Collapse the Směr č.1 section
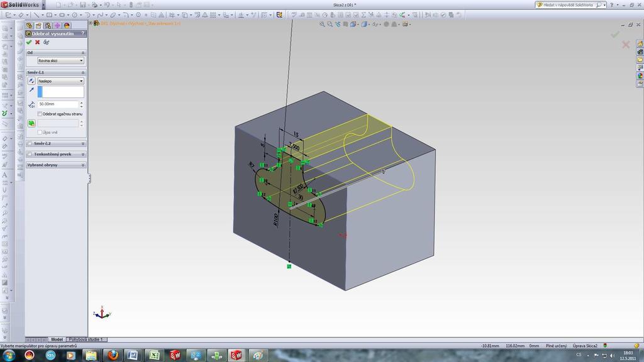Viewport: 644px width, 362px height. point(82,72)
